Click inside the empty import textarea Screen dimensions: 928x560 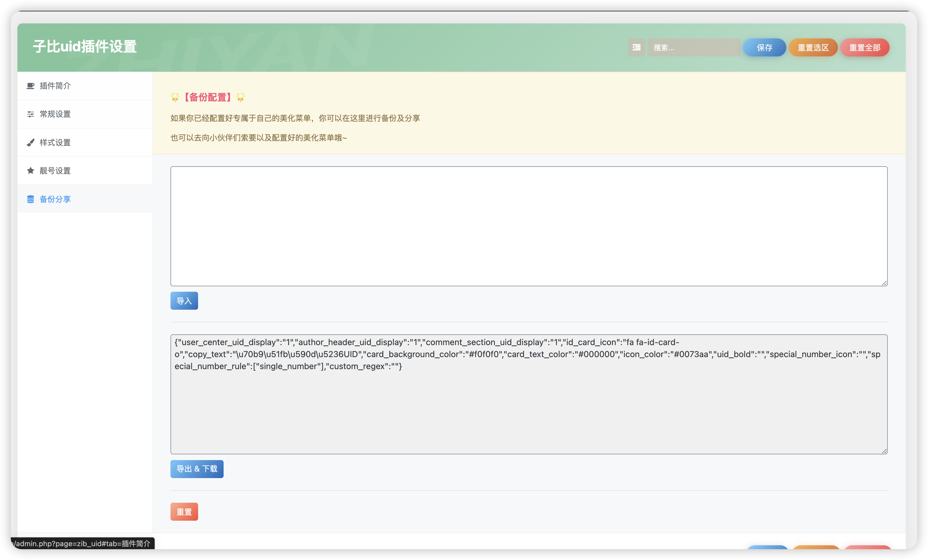[529, 226]
